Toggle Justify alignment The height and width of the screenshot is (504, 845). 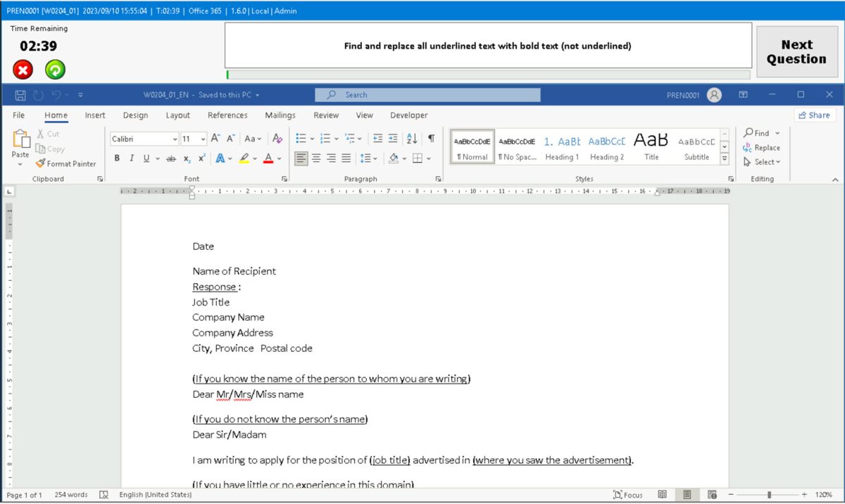pos(346,158)
